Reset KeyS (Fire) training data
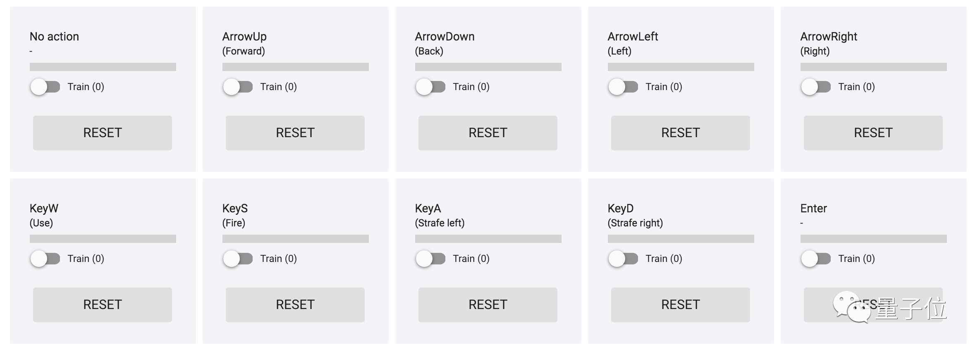This screenshot has height=352, width=980. click(x=295, y=305)
